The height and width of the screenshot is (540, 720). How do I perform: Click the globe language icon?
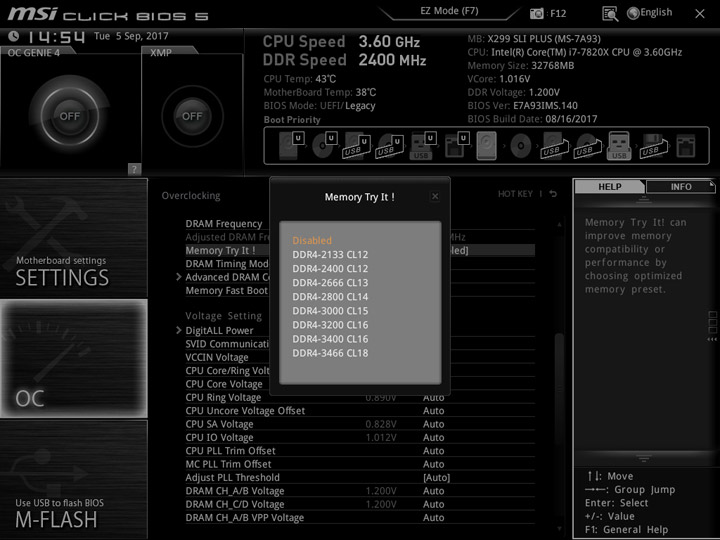633,13
